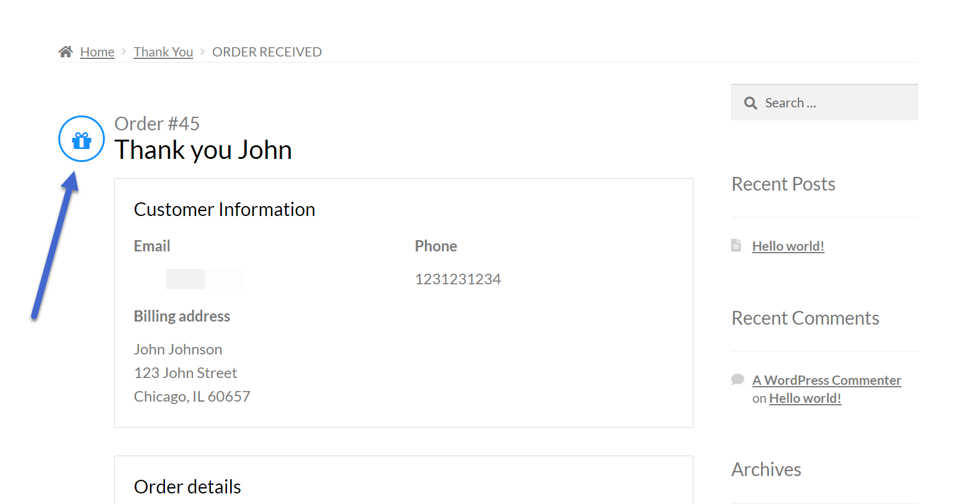Click the comment bubble icon
980x504 pixels.
[737, 379]
